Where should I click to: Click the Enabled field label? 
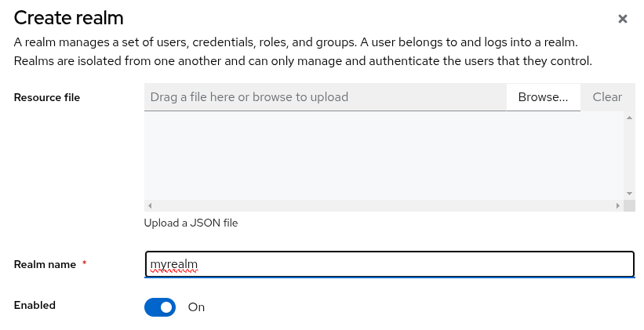coord(35,305)
